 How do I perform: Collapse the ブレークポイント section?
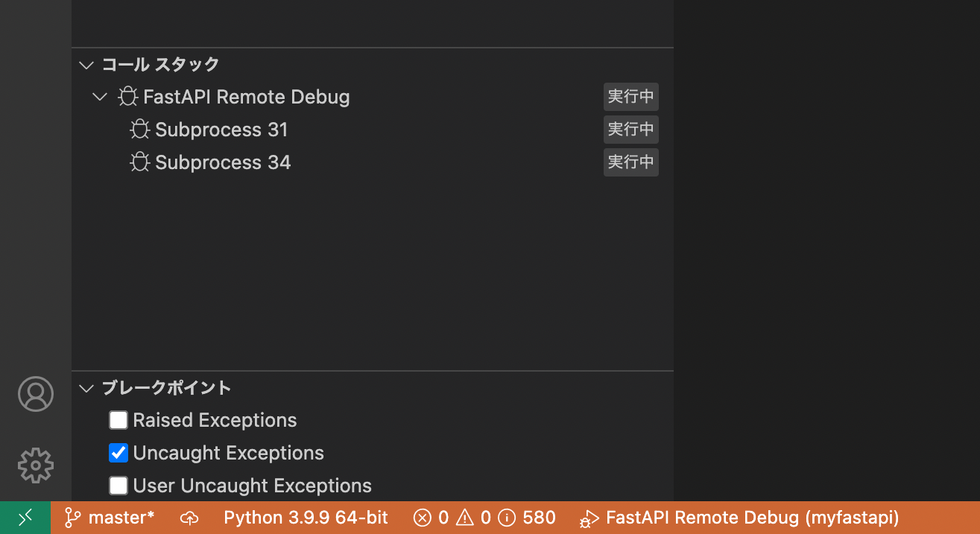[86, 387]
